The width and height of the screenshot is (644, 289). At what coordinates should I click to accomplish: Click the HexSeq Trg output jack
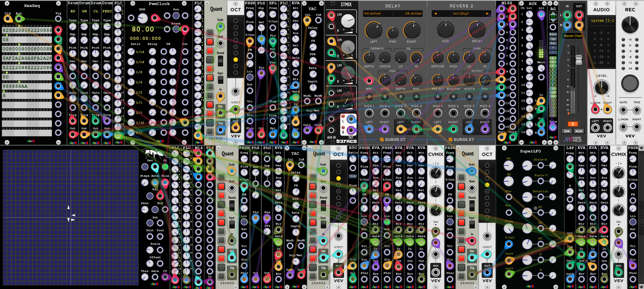58,19
